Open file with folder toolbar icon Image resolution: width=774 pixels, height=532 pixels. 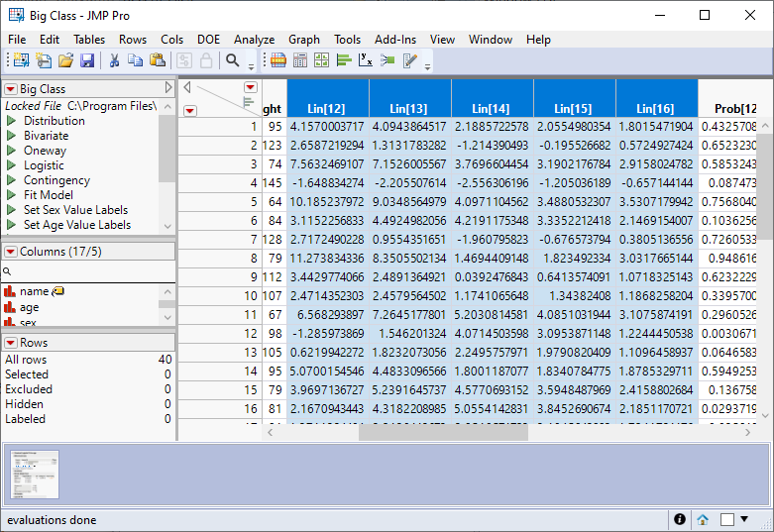(x=65, y=61)
